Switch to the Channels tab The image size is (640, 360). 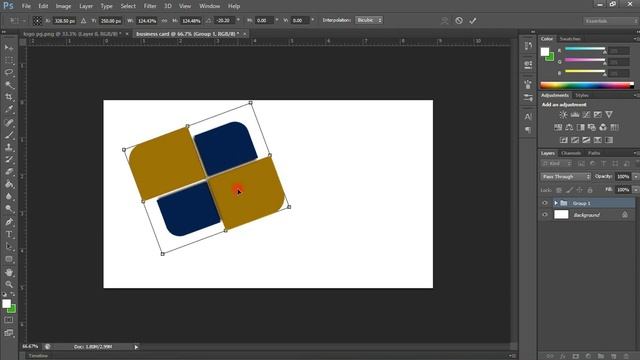(x=571, y=153)
